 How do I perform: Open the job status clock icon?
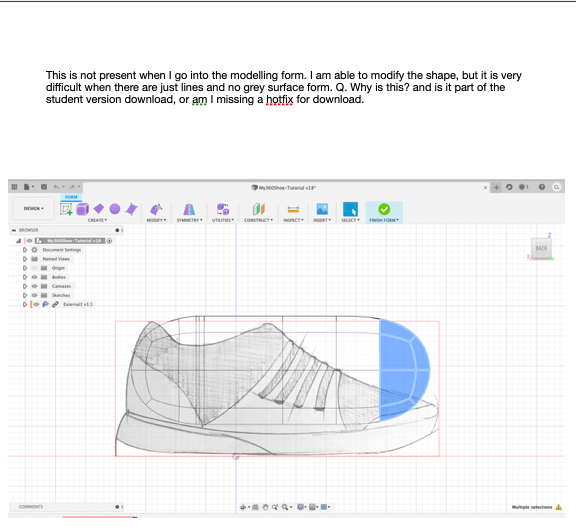pyautogui.click(x=522, y=187)
